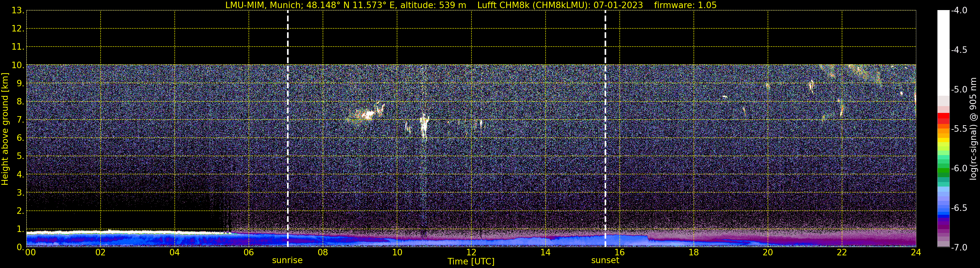Viewport: 980px width, 268px height.
Task: Click the time axis tick label "06"
Action: pos(249,253)
